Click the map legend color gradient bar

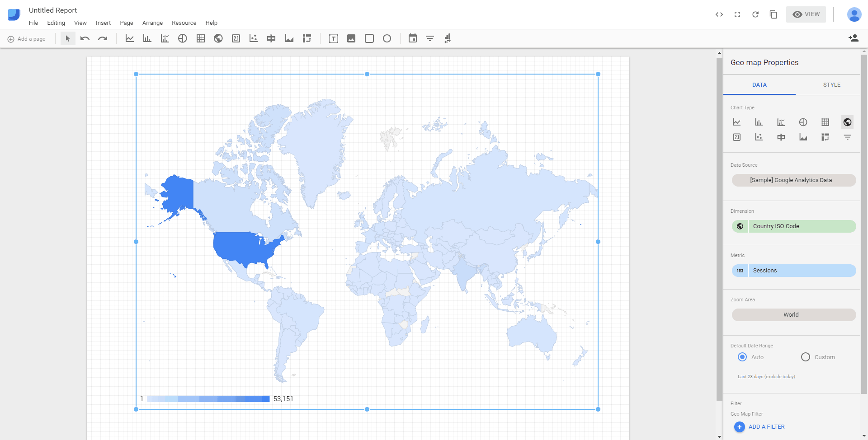[208, 398]
